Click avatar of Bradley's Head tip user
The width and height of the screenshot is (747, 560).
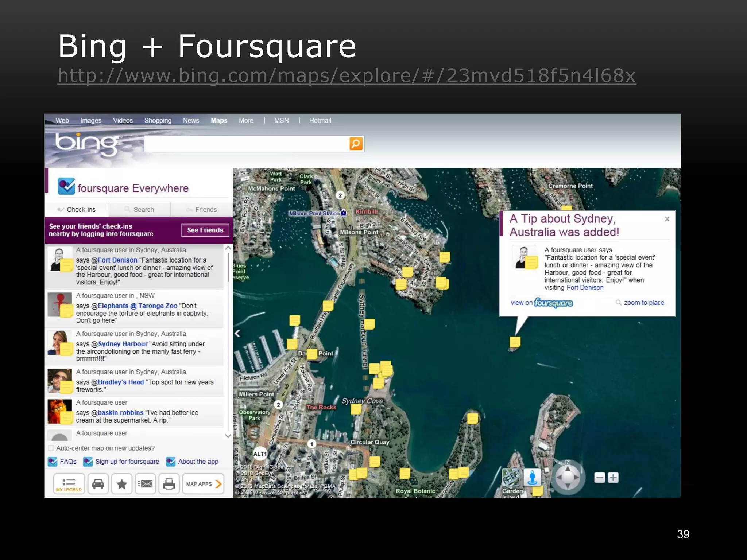(x=59, y=381)
